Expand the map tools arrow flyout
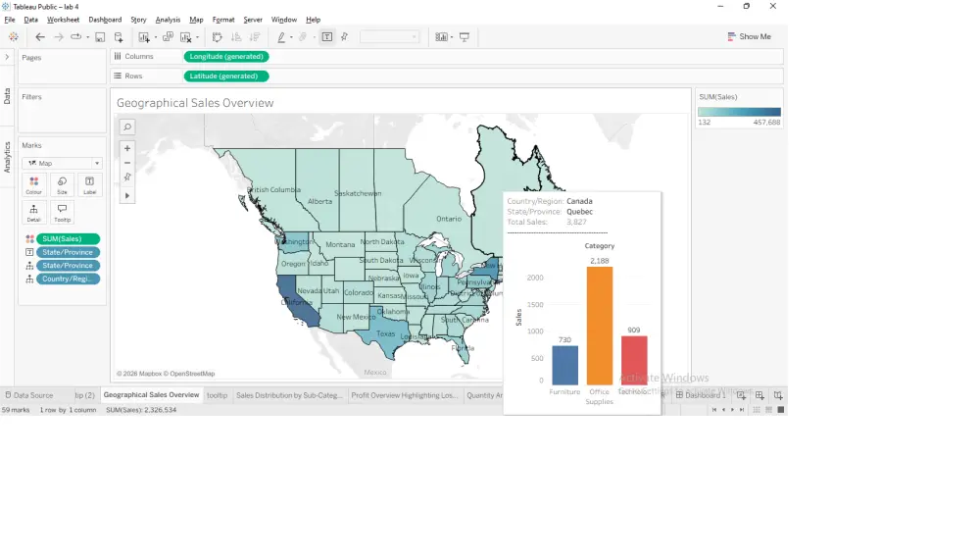980x560 pixels. coord(127,196)
